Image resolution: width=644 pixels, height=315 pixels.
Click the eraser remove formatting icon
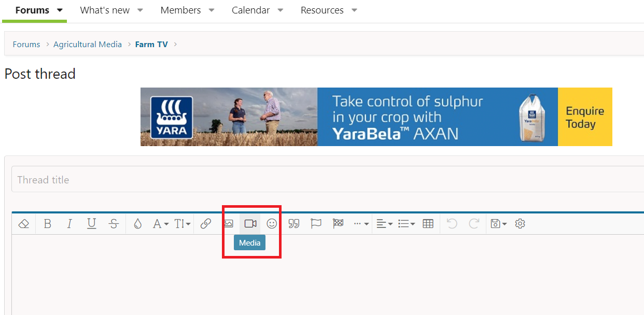[x=24, y=224]
